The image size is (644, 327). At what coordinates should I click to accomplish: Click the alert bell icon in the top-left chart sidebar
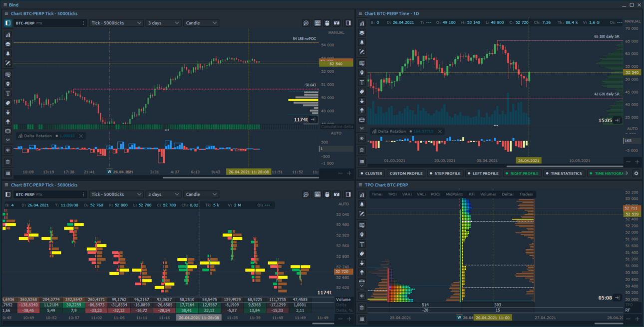pyautogui.click(x=8, y=53)
